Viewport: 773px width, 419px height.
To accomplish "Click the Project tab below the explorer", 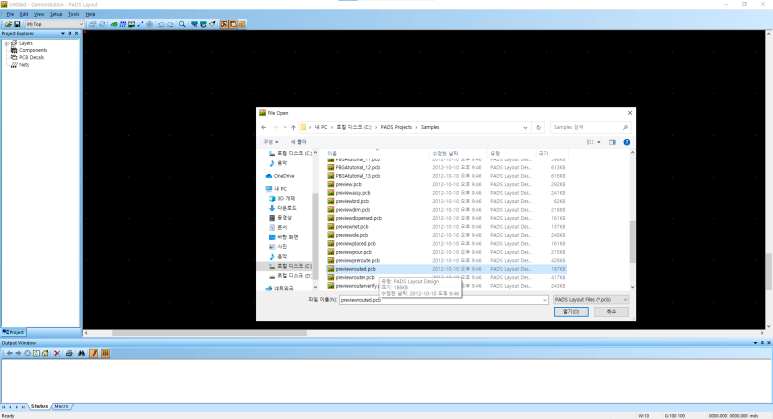I will coord(13,332).
